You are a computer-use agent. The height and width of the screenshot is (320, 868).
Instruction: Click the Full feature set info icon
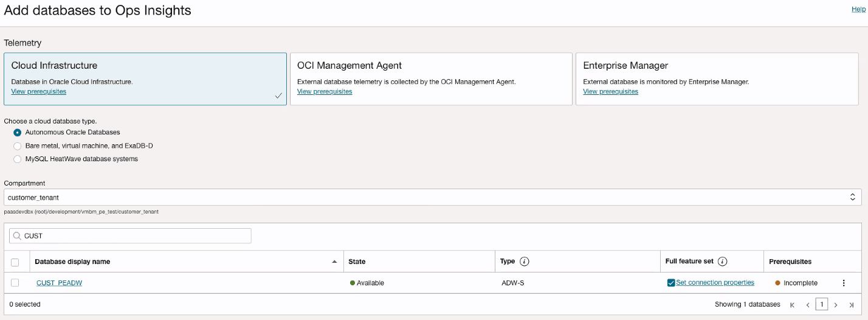pyautogui.click(x=723, y=262)
